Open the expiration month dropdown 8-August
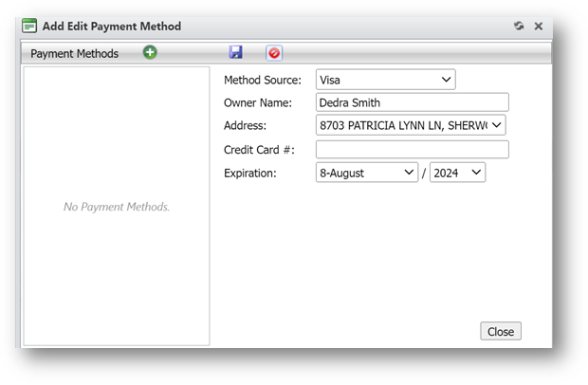The width and height of the screenshot is (588, 385). tap(367, 173)
